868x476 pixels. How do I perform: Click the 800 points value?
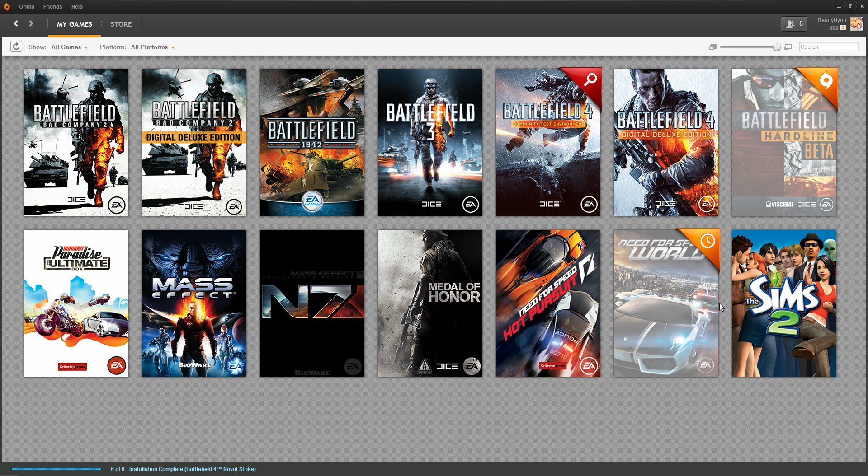(x=834, y=28)
